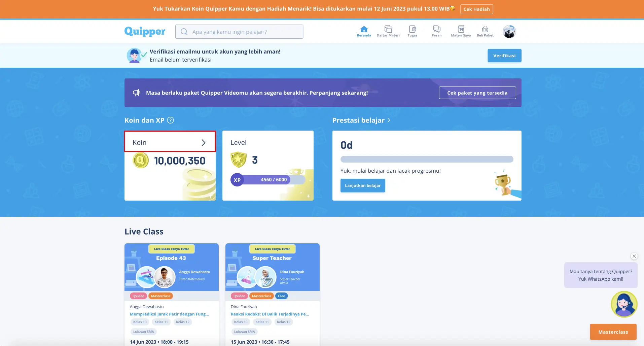The image size is (644, 346).
Task: Open Reaksi Redoks class link
Action: tap(270, 314)
